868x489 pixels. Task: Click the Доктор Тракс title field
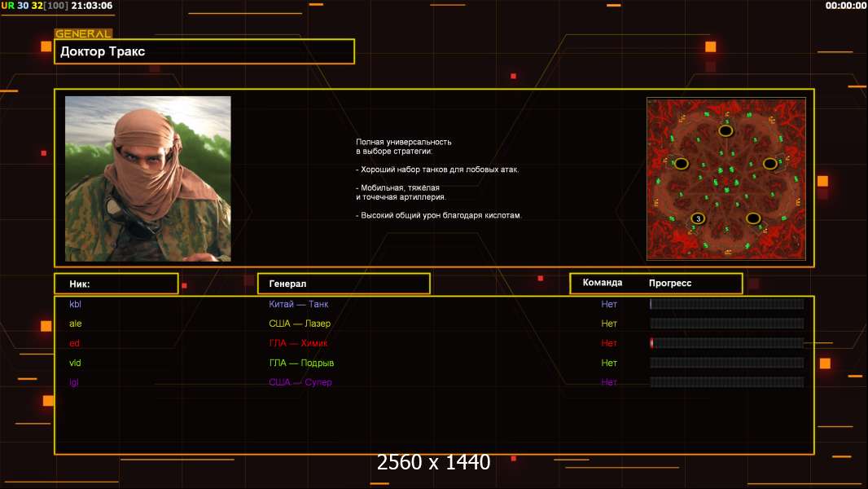(x=204, y=51)
